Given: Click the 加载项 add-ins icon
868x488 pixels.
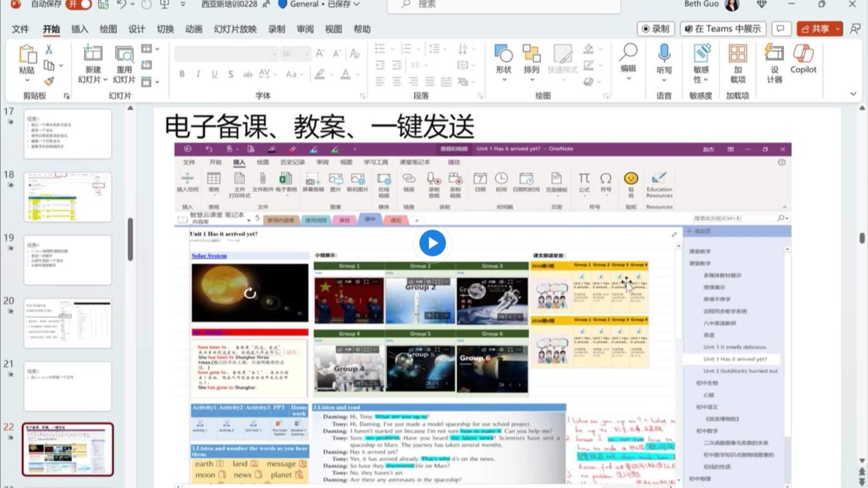Looking at the screenshot, I should click(737, 55).
